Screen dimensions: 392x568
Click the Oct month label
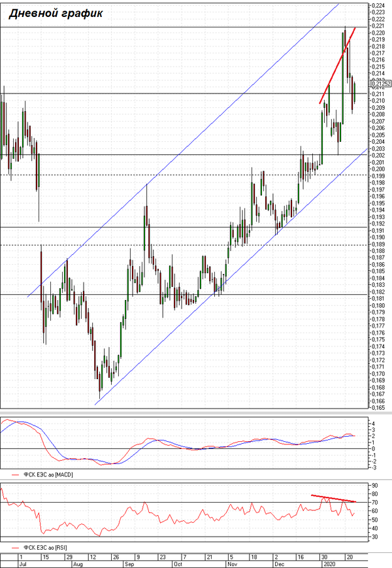(x=178, y=564)
